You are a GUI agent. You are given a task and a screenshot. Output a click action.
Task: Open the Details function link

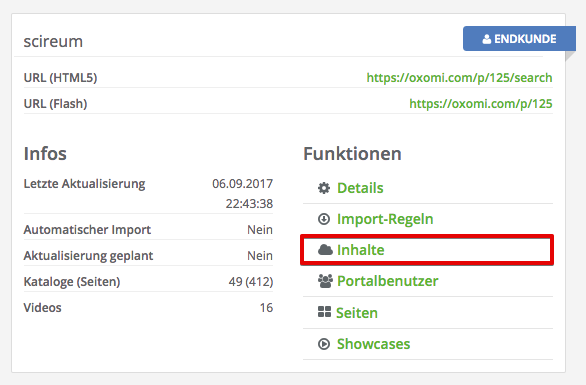point(360,188)
